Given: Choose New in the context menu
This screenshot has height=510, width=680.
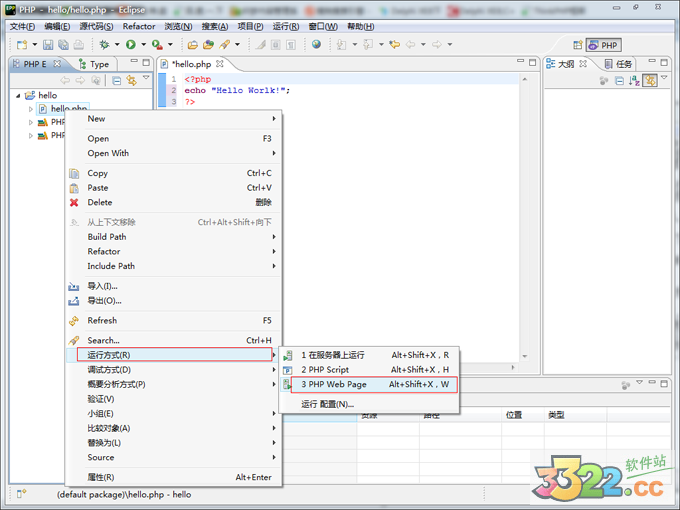Looking at the screenshot, I should pyautogui.click(x=173, y=119).
